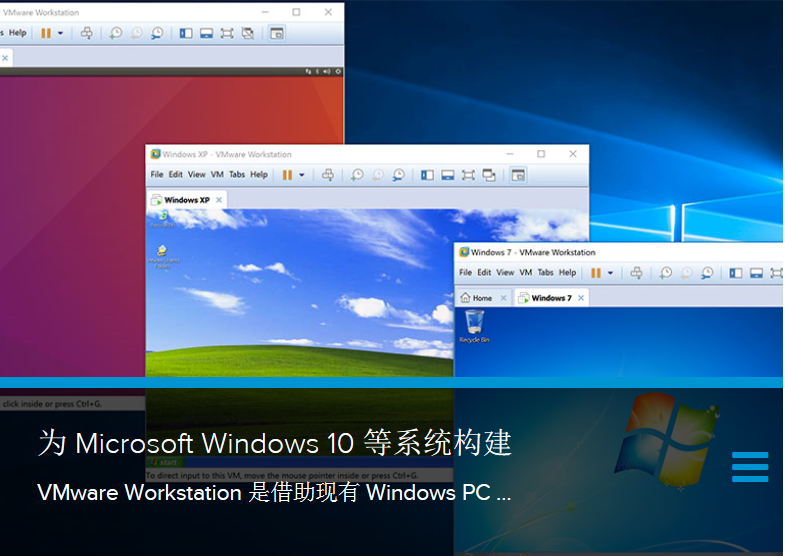Screen dimensions: 785x556
Task: Open Tabs menu in Windows 7 window
Action: point(546,272)
